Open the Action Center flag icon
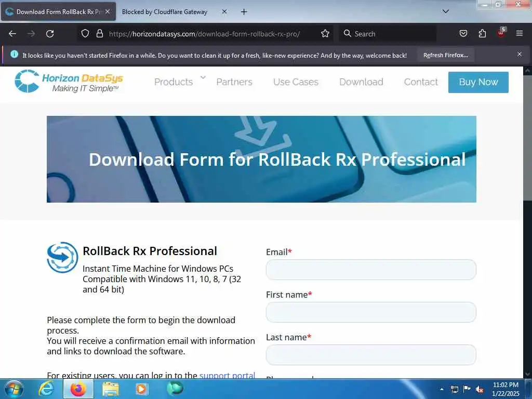532x399 pixels. point(467,389)
